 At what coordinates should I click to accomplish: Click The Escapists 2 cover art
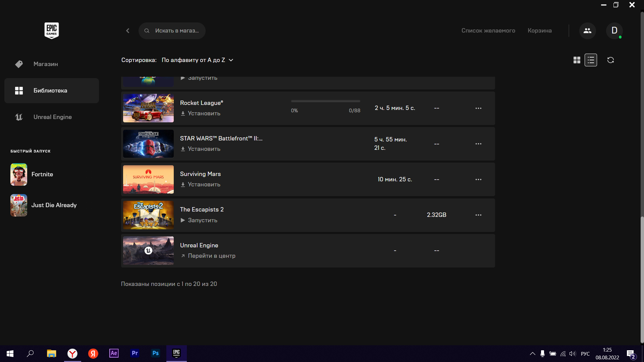[x=148, y=215]
